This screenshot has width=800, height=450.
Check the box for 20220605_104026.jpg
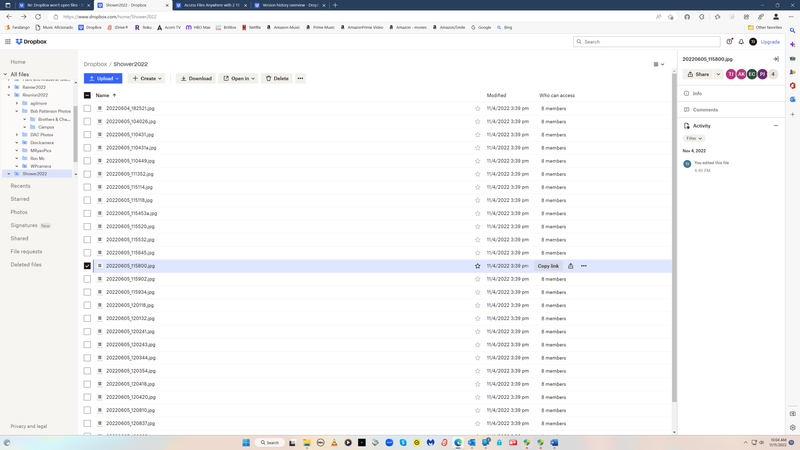click(87, 121)
